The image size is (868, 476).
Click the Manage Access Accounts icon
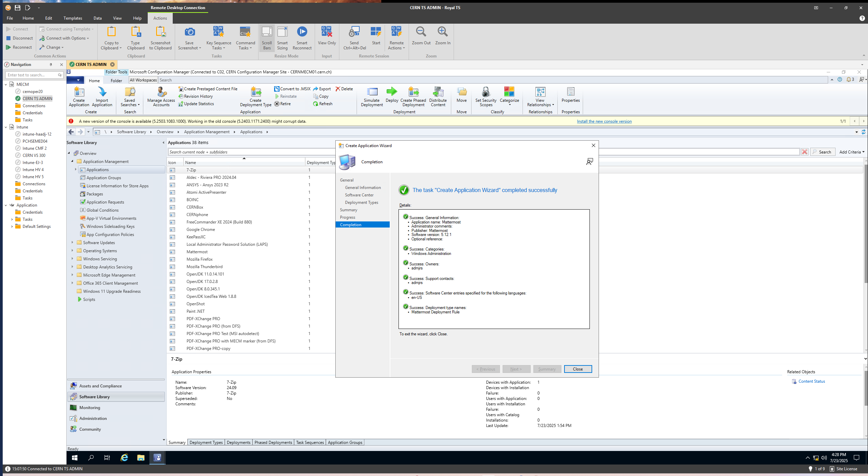click(161, 97)
